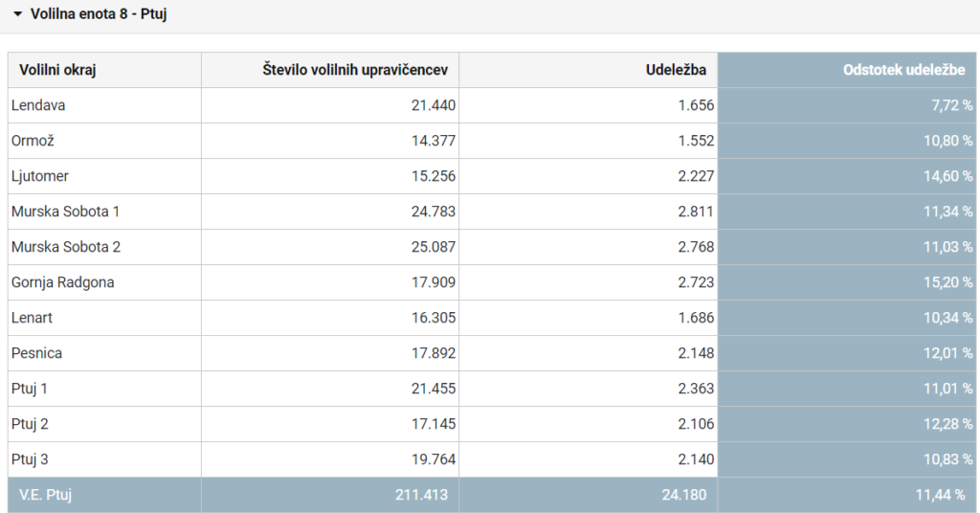The width and height of the screenshot is (980, 513).
Task: Collapse the Volilna enota 8 - Ptuj section
Action: (x=17, y=13)
